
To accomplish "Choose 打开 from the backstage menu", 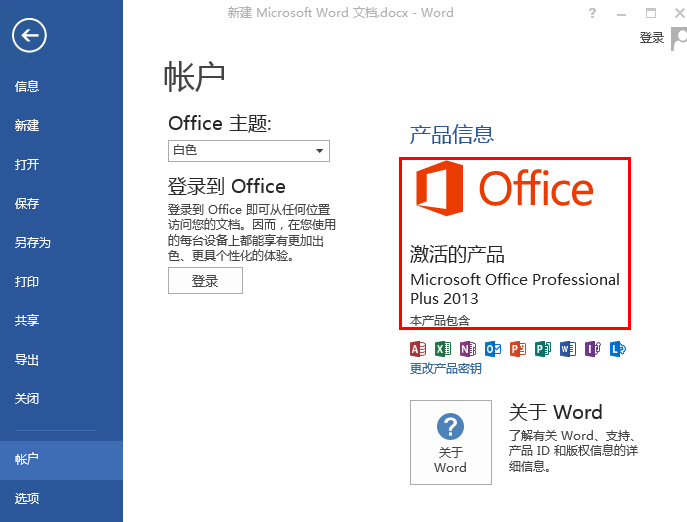I will point(61,164).
